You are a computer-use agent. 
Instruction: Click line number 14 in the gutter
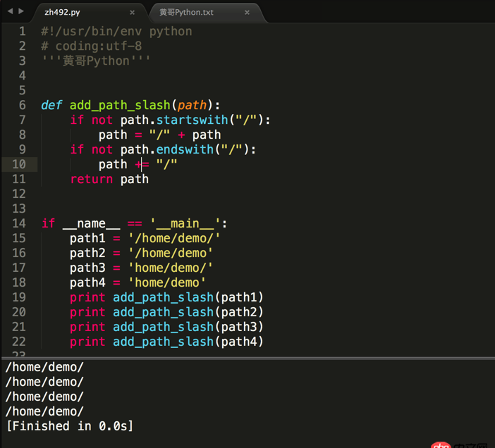click(x=19, y=223)
